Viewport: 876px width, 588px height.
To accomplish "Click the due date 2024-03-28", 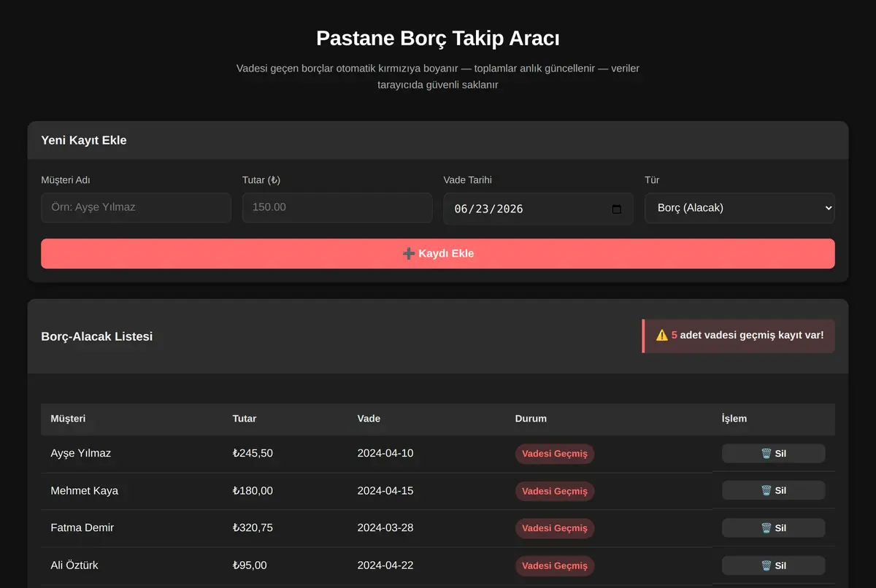I will [385, 527].
